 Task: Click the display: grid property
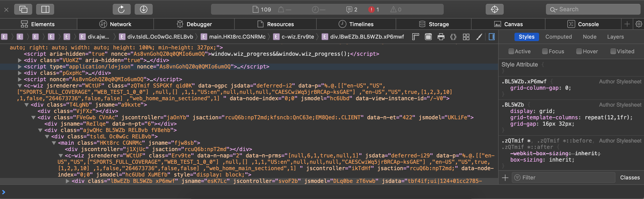click(x=532, y=111)
